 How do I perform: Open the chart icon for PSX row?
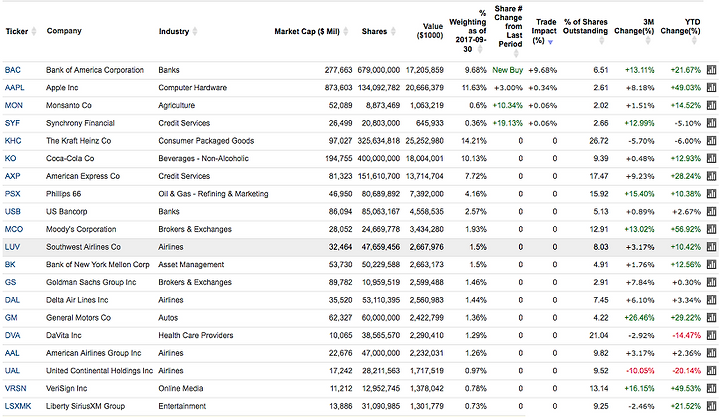711,193
